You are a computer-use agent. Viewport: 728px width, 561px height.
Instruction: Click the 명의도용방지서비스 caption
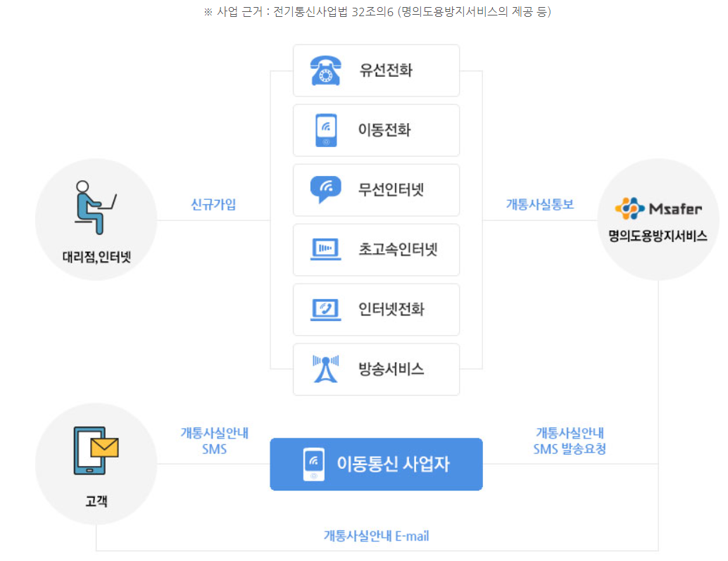[658, 236]
